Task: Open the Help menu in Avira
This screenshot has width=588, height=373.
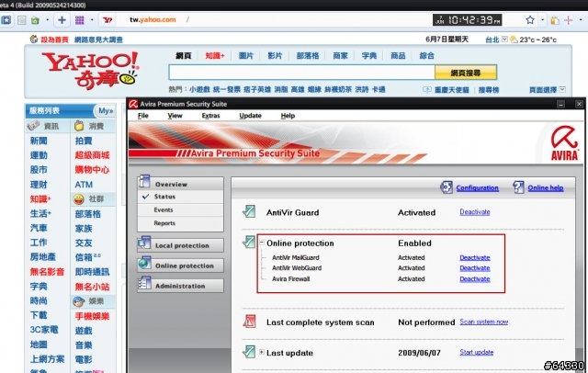Action: pos(288,116)
